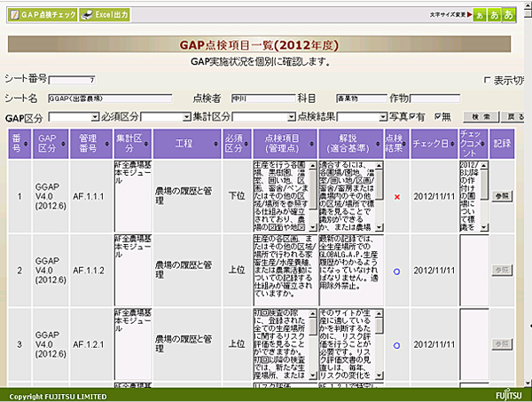Click the 記録 column header
Image resolution: width=532 pixels, height=402 pixels.
(502, 144)
